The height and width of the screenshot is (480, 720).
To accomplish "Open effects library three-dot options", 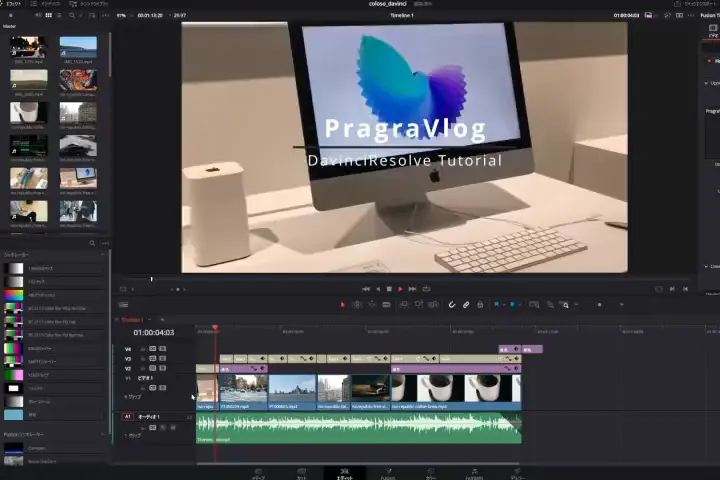I will click(105, 243).
